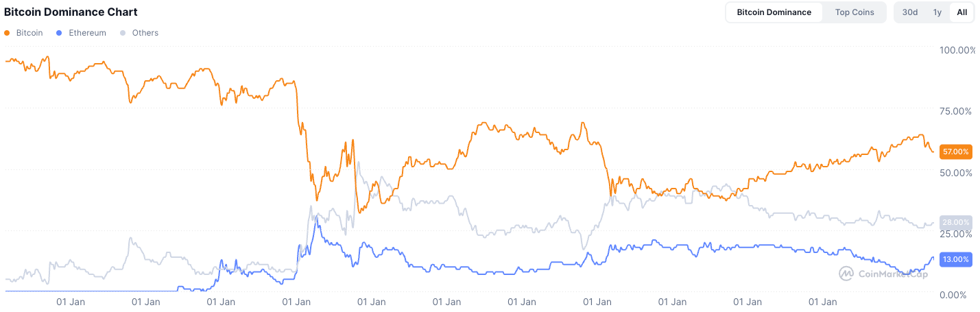
Task: Toggle the Bitcoin series legend label
Action: 29,33
